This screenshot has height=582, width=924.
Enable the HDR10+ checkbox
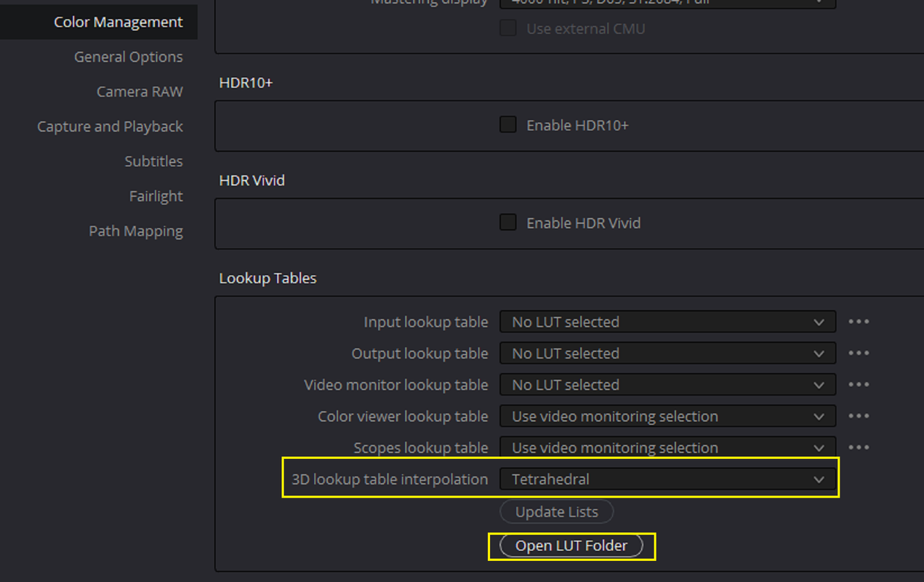(508, 124)
